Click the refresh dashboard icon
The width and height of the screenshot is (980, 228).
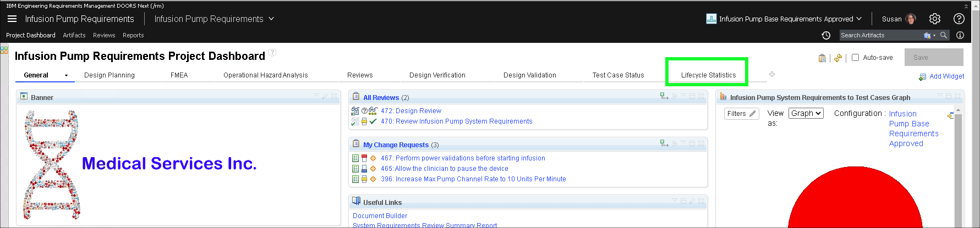click(838, 58)
